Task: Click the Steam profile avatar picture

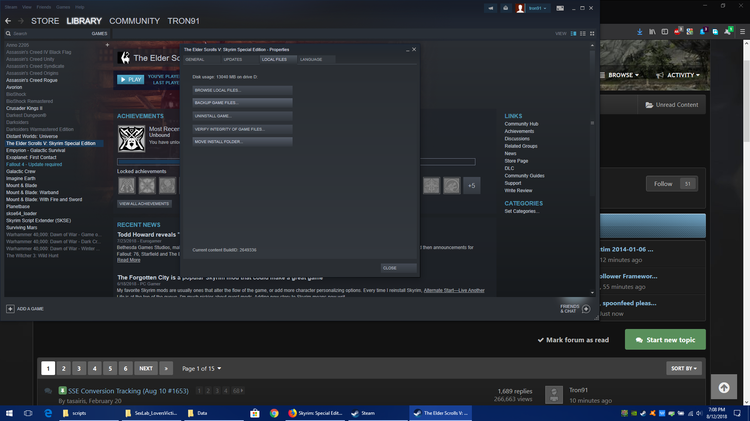Action: [520, 8]
